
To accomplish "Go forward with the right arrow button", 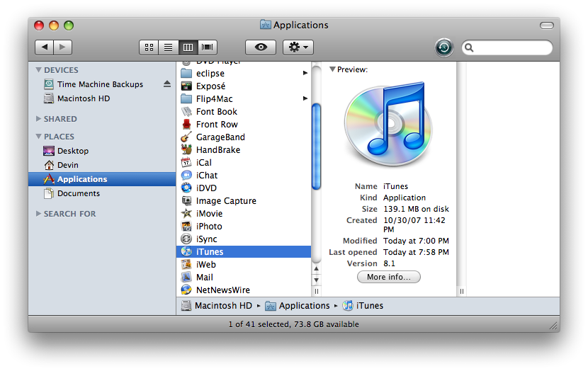I will click(x=62, y=47).
